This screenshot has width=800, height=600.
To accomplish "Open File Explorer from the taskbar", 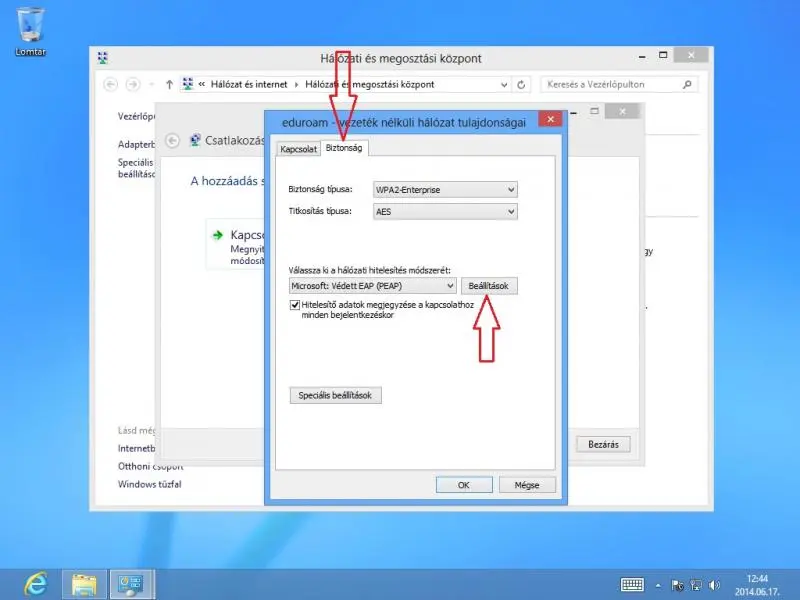I will pos(84,583).
